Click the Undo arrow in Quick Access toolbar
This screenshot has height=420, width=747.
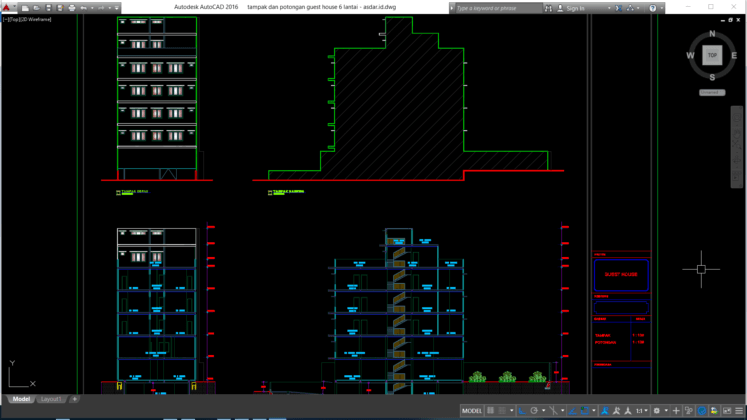(x=84, y=8)
